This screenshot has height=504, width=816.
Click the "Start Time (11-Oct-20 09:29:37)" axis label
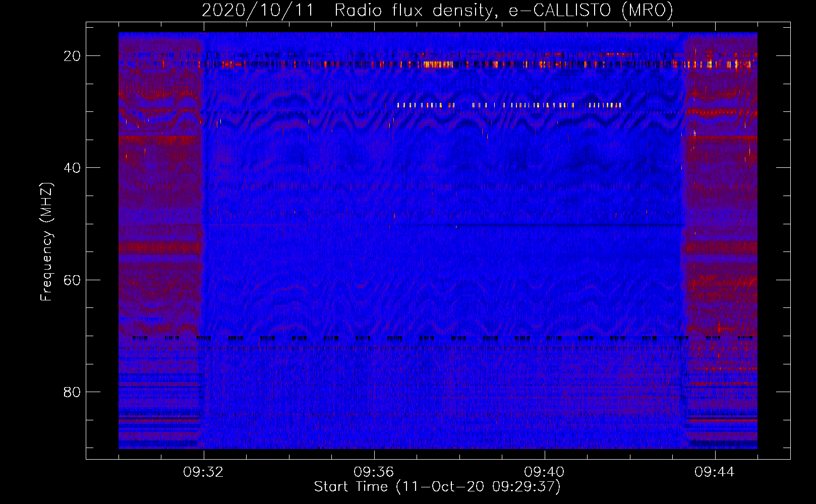coord(437,487)
